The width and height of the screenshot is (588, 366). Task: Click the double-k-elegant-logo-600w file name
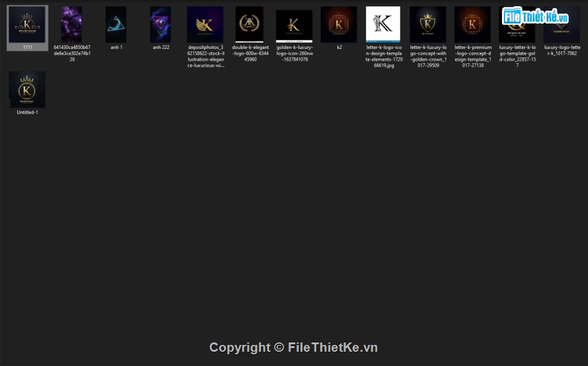click(x=250, y=53)
